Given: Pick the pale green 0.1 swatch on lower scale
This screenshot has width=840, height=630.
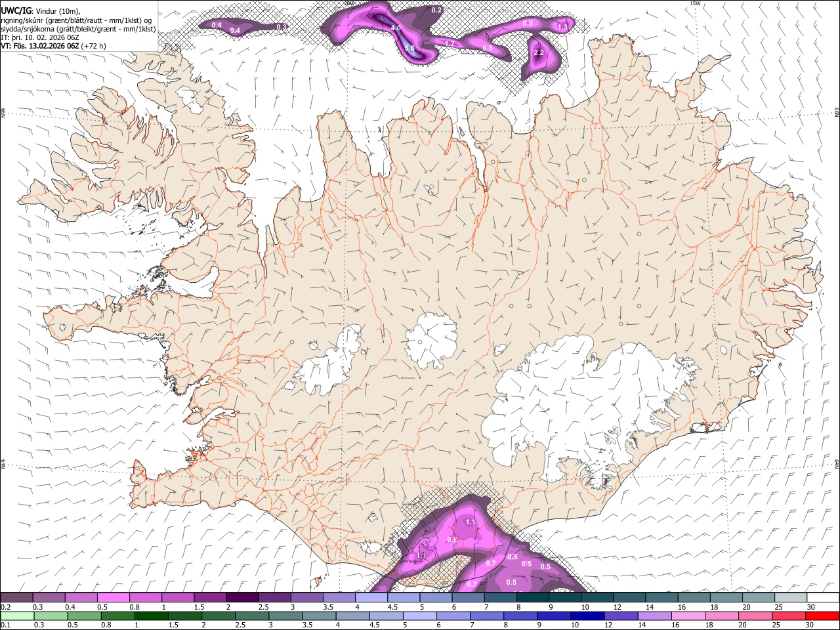Looking at the screenshot, I should point(16,616).
